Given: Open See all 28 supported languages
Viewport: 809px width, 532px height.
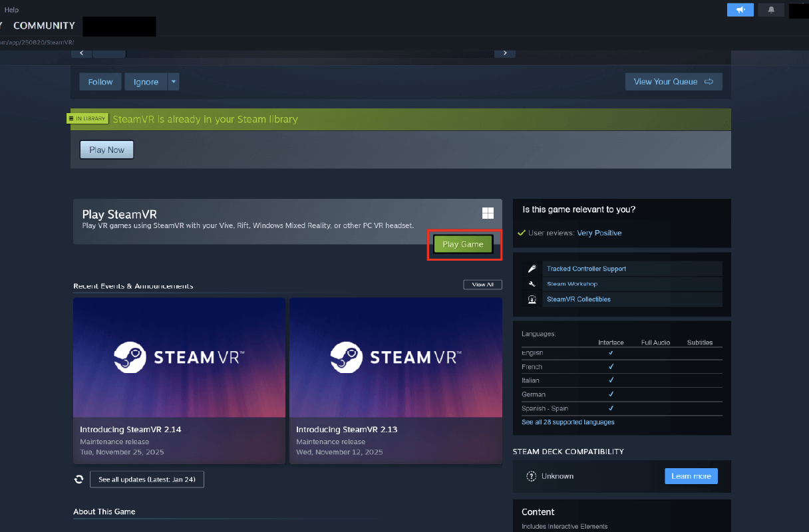Looking at the screenshot, I should point(567,422).
